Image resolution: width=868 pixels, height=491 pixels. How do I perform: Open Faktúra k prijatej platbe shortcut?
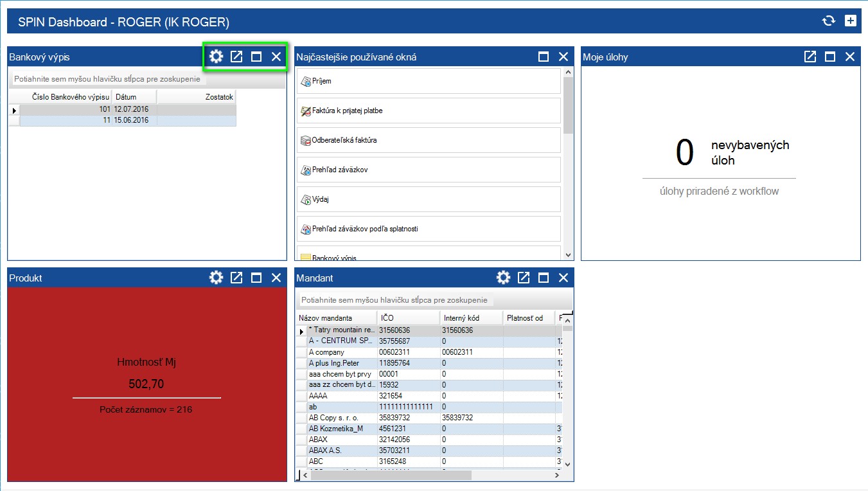(429, 111)
